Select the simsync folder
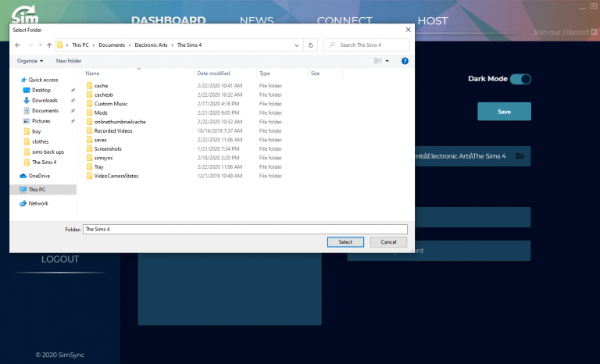Viewport: 600px width, 364px height. pos(103,158)
